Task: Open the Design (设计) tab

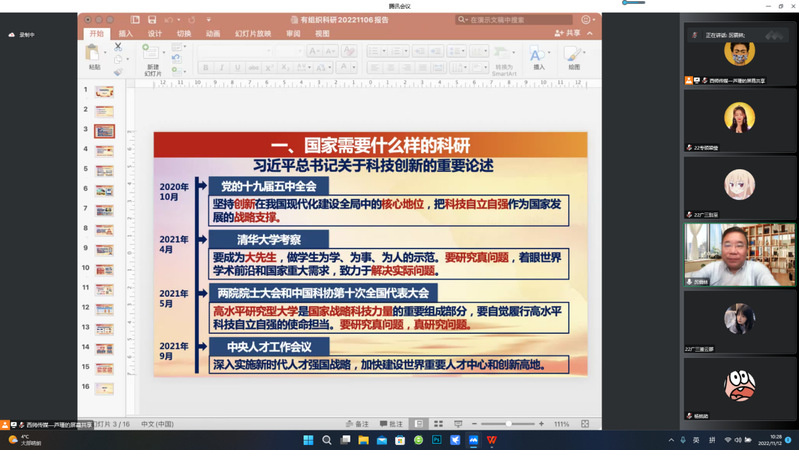Action: pyautogui.click(x=154, y=33)
